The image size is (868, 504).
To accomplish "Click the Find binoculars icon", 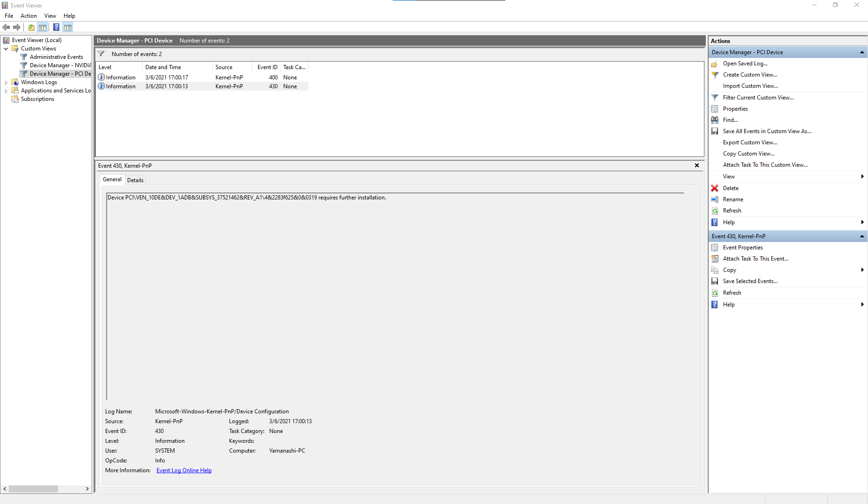I will tap(715, 120).
